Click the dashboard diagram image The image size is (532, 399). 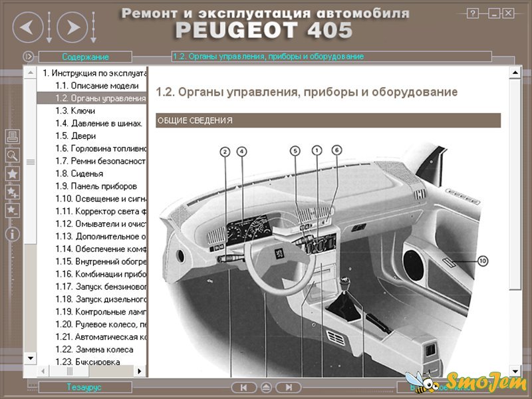[323, 259]
